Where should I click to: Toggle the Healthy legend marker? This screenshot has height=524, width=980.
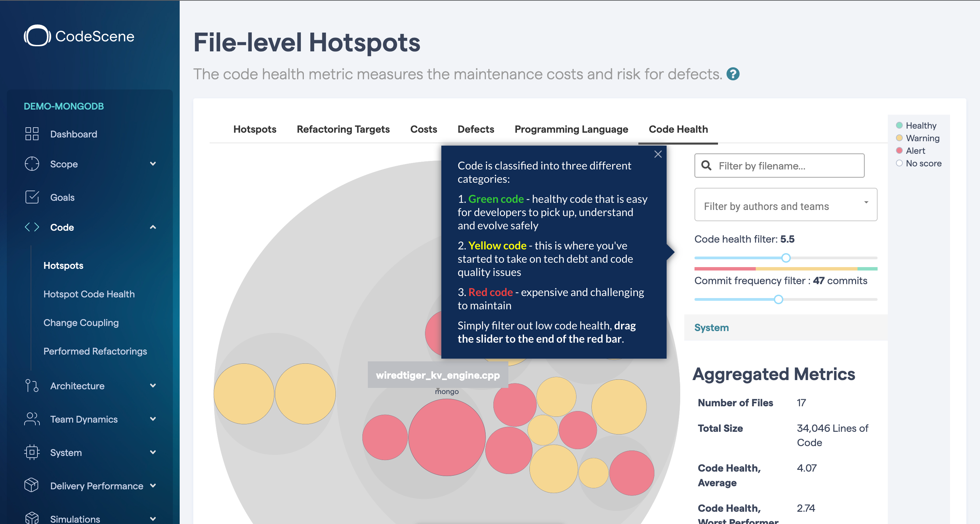899,126
